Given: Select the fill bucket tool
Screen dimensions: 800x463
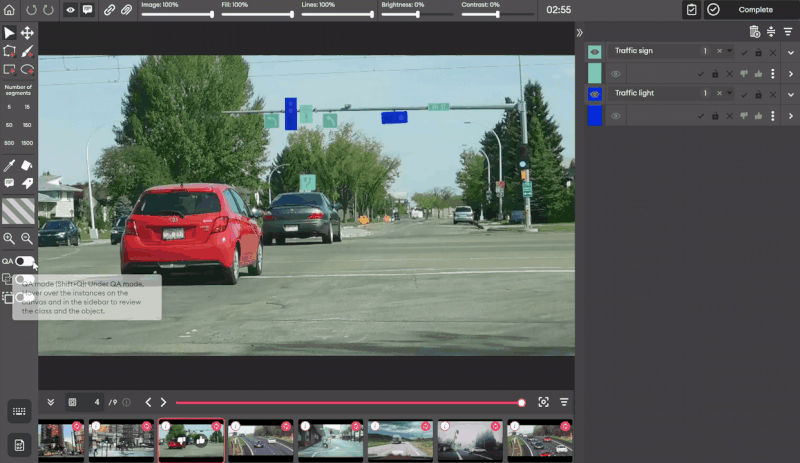Looking at the screenshot, I should [x=27, y=165].
